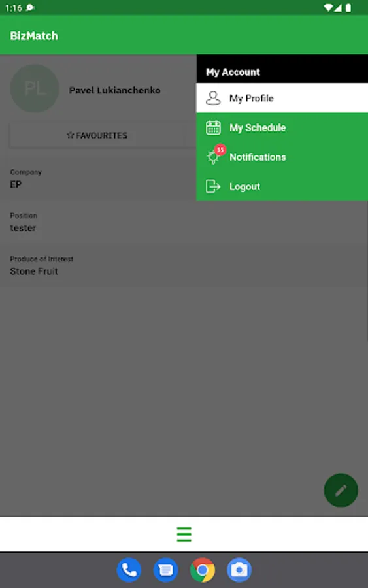Screen dimensions: 368x588
Task: Open the Camera app in dock
Action: pyautogui.click(x=239, y=570)
